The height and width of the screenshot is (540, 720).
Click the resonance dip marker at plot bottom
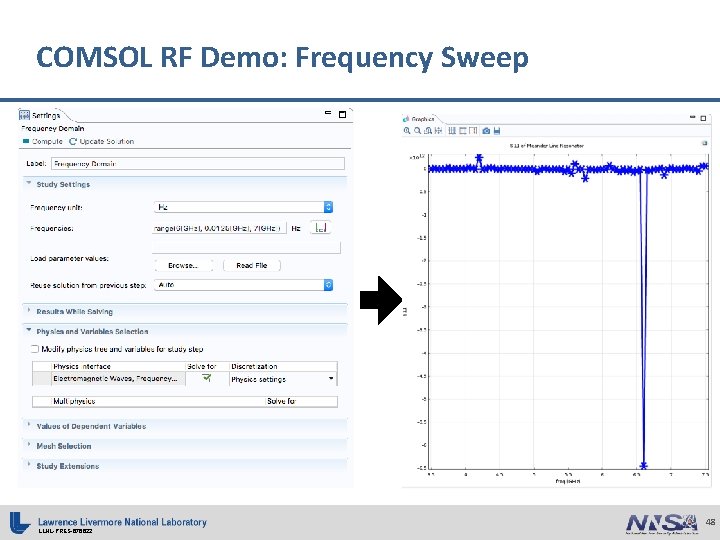pyautogui.click(x=643, y=465)
